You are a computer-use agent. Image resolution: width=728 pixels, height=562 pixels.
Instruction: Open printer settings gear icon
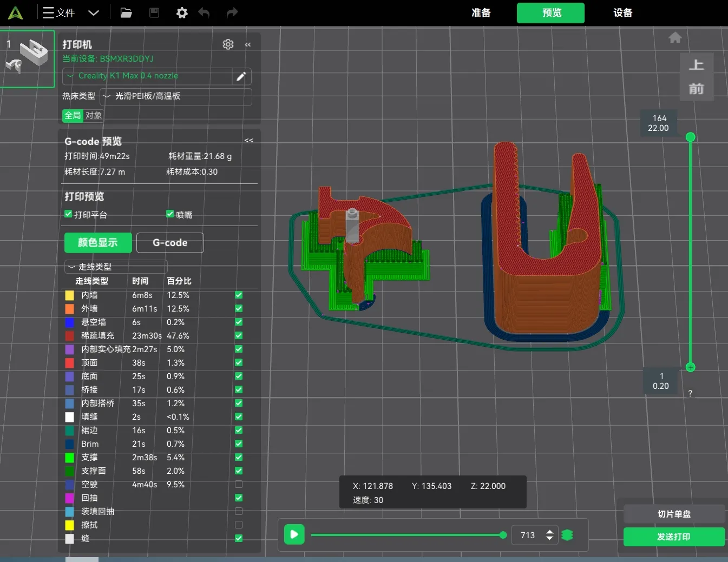[228, 44]
